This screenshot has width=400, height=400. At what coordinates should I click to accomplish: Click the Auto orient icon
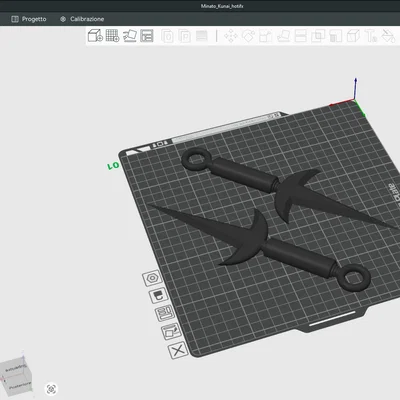[x=130, y=36]
